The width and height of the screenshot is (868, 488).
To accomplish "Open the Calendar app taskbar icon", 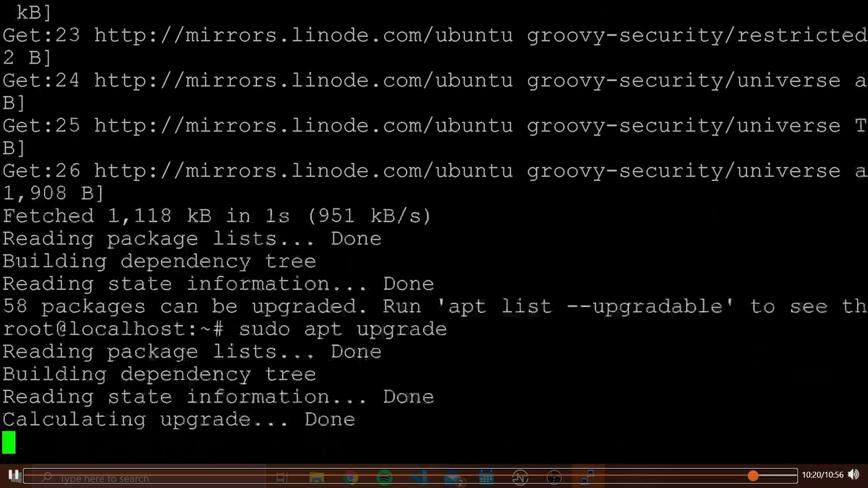I will 486,477.
